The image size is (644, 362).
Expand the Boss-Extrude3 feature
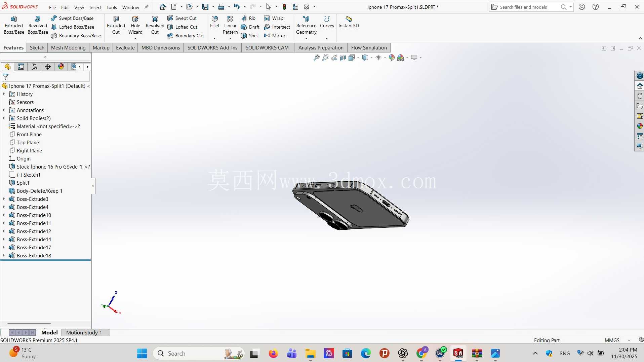tap(4, 199)
